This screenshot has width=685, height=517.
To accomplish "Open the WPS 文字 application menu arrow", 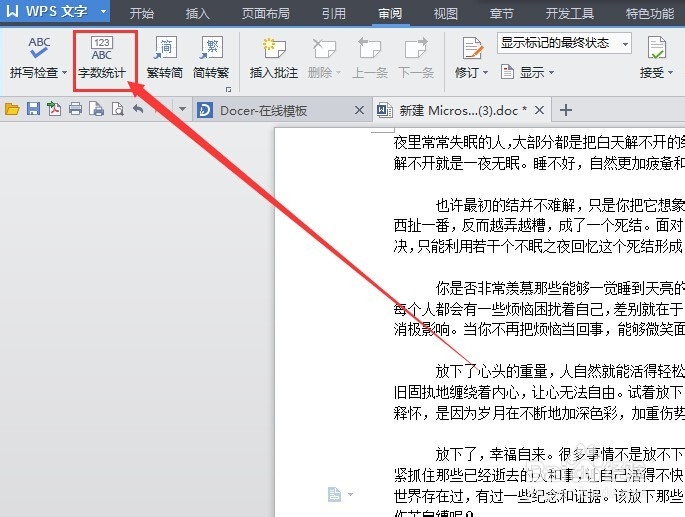I will pos(104,11).
